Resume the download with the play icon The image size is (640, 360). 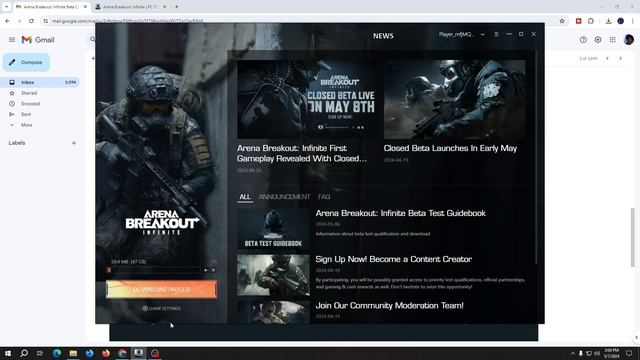coord(205,270)
